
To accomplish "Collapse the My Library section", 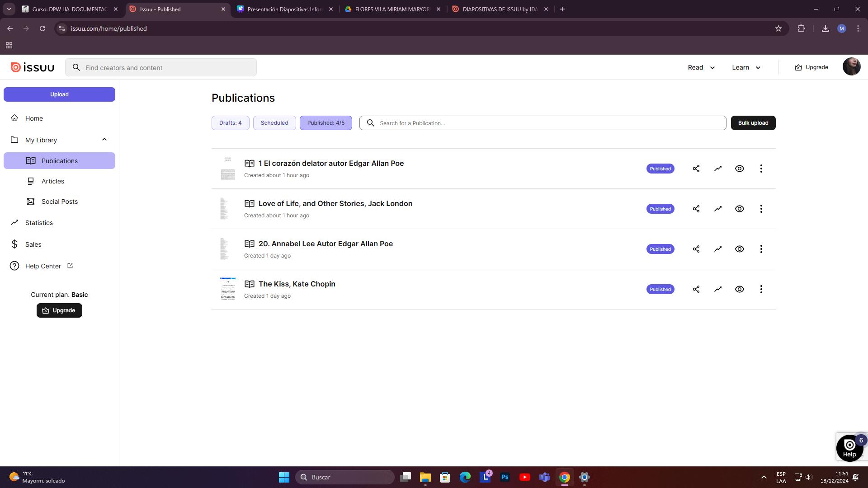I will pos(104,140).
